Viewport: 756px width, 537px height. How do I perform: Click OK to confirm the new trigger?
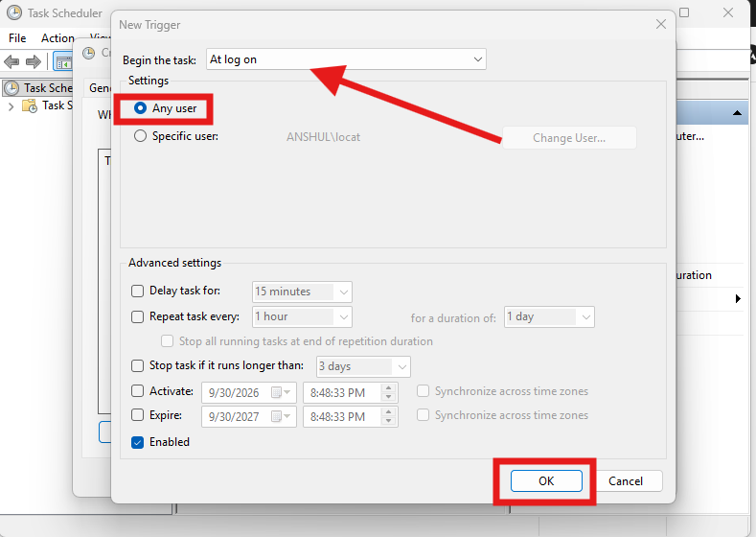[546, 481]
